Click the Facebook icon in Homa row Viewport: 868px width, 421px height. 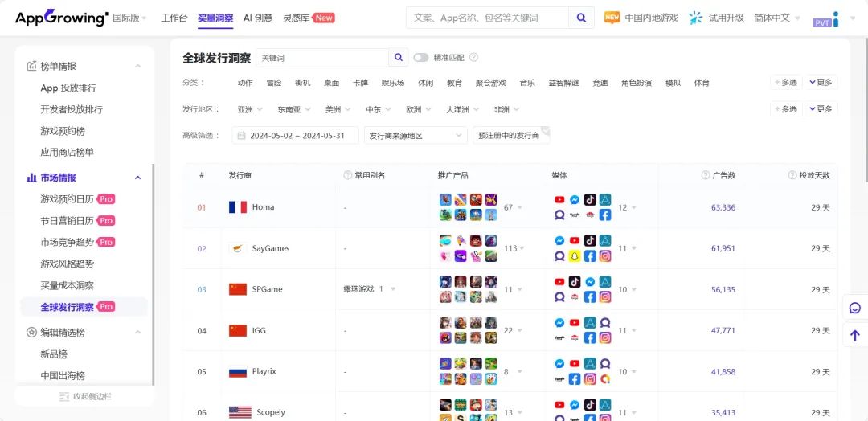tap(605, 215)
